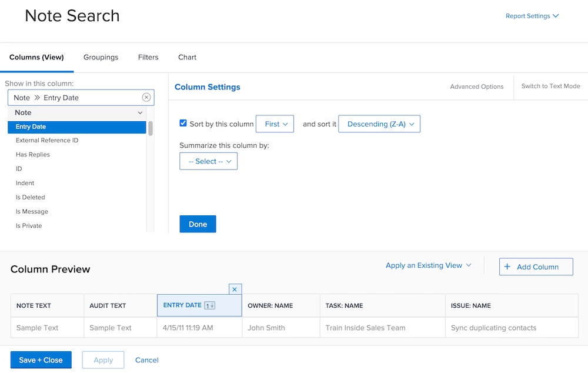Viewport: 588px width, 373px height.
Task: Click Sync duplicating contacts cell
Action: pyautogui.click(x=512, y=328)
